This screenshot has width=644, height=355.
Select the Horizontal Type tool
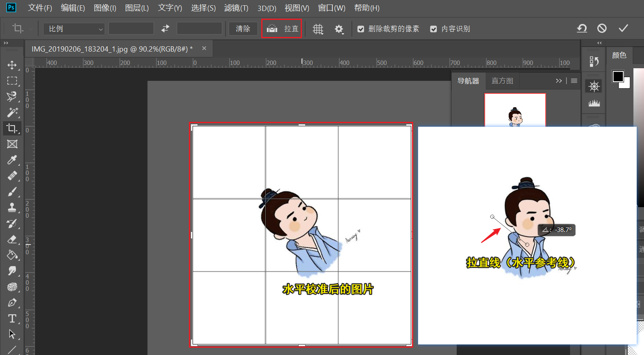point(12,319)
